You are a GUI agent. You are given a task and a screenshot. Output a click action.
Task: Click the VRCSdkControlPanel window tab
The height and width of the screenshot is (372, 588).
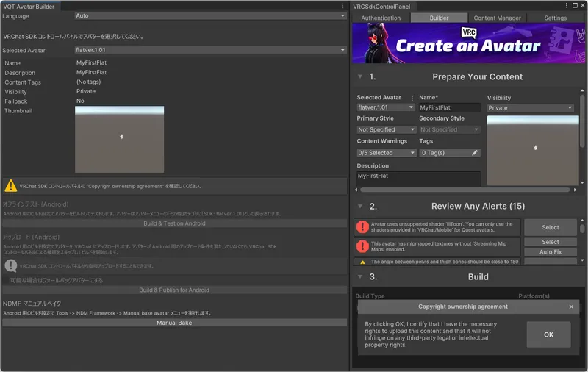[381, 7]
